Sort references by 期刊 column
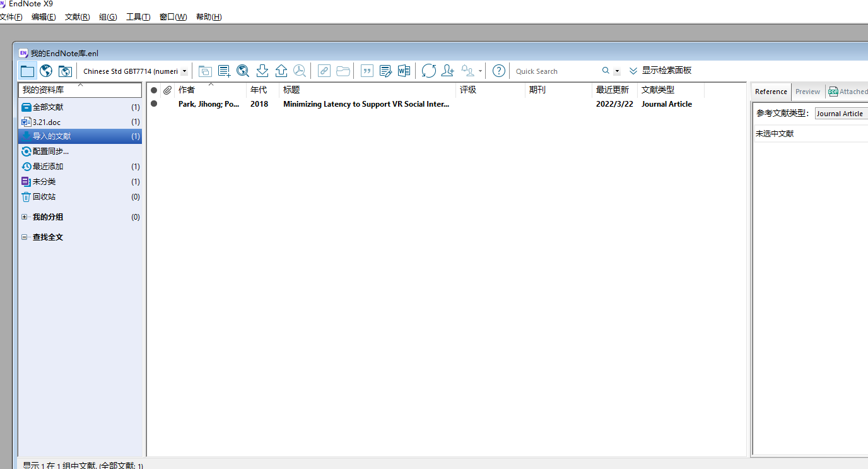 click(559, 90)
